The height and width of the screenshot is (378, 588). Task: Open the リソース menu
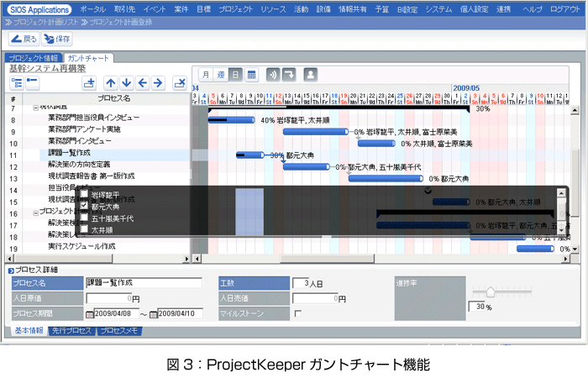click(x=273, y=9)
